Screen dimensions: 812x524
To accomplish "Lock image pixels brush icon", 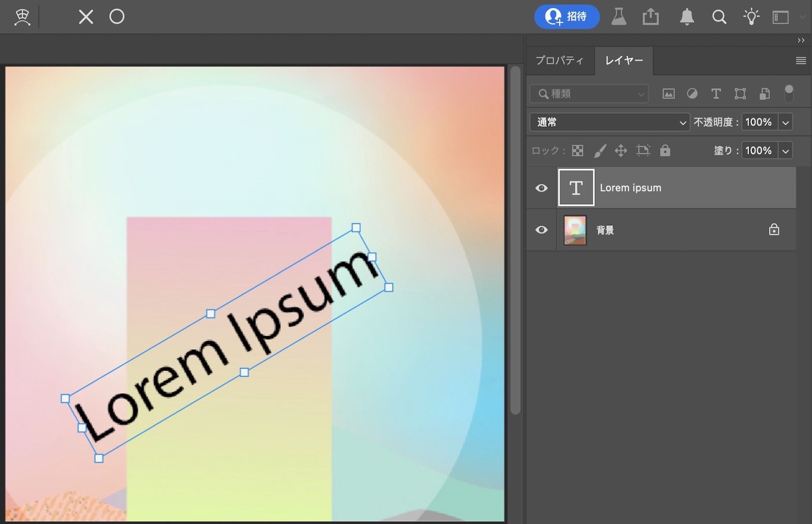I will (600, 151).
